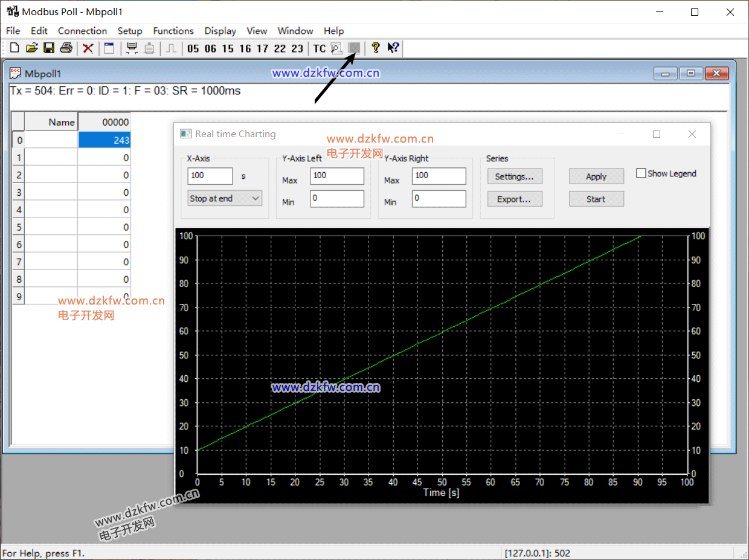Enable the Show Legend checkbox
The width and height of the screenshot is (749, 560).
tap(641, 173)
